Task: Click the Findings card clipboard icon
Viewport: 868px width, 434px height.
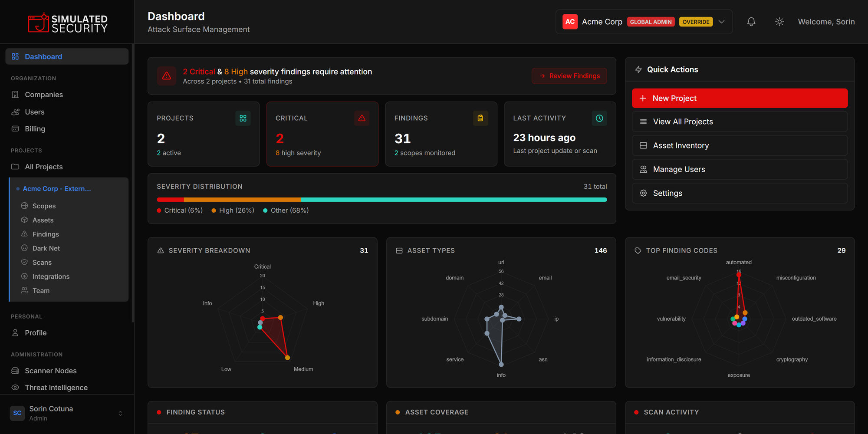Action: click(480, 118)
